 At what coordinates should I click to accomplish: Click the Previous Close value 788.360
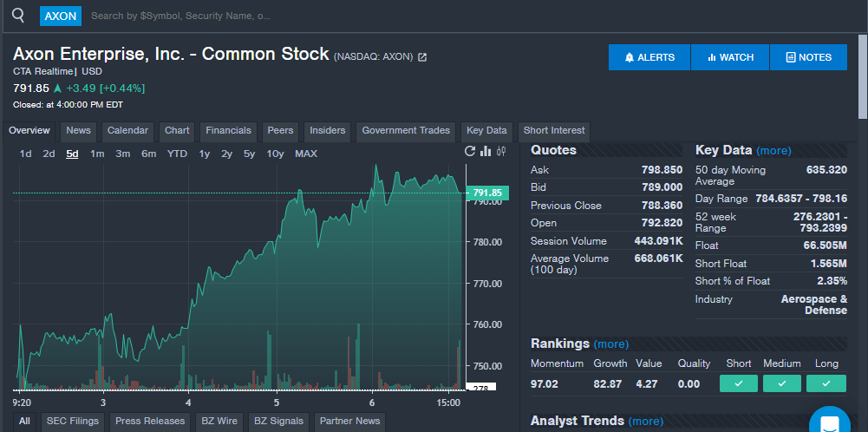pos(662,206)
